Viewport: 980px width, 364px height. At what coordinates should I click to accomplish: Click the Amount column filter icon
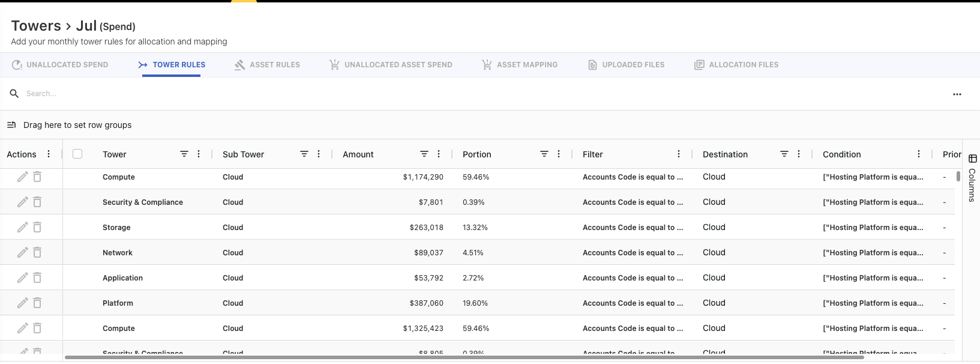[424, 154]
